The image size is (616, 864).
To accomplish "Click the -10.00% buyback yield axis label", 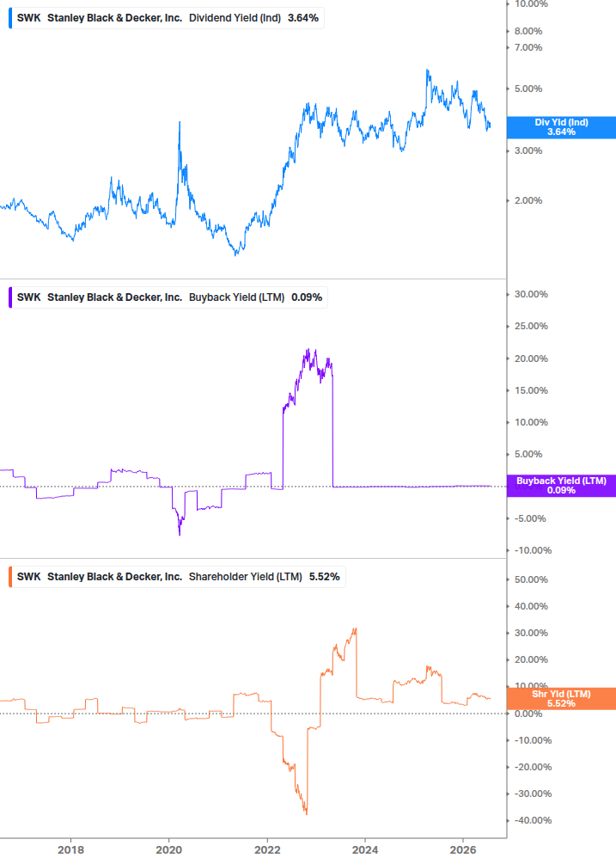I will point(533,550).
